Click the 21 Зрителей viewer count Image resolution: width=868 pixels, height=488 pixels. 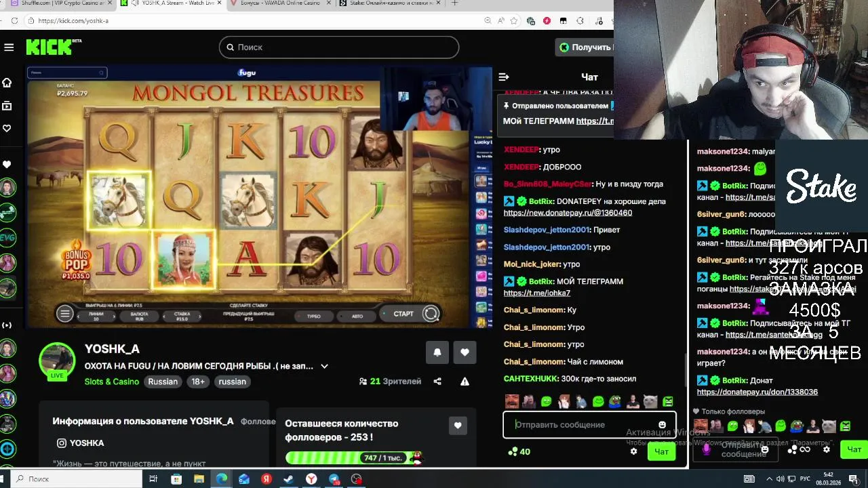coord(390,382)
